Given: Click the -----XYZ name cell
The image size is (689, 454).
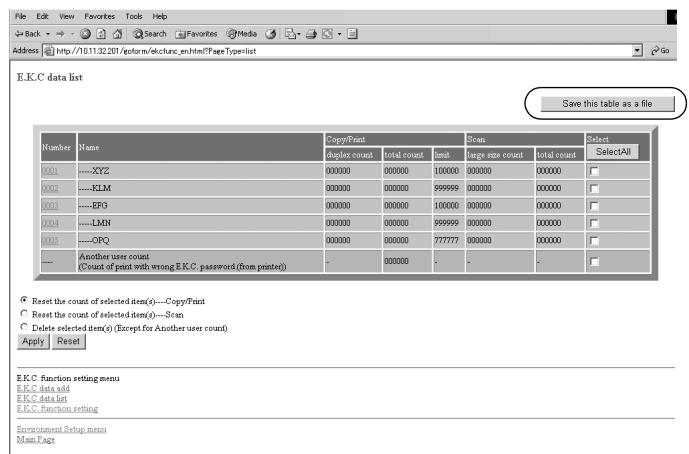Looking at the screenshot, I should pos(200,171).
